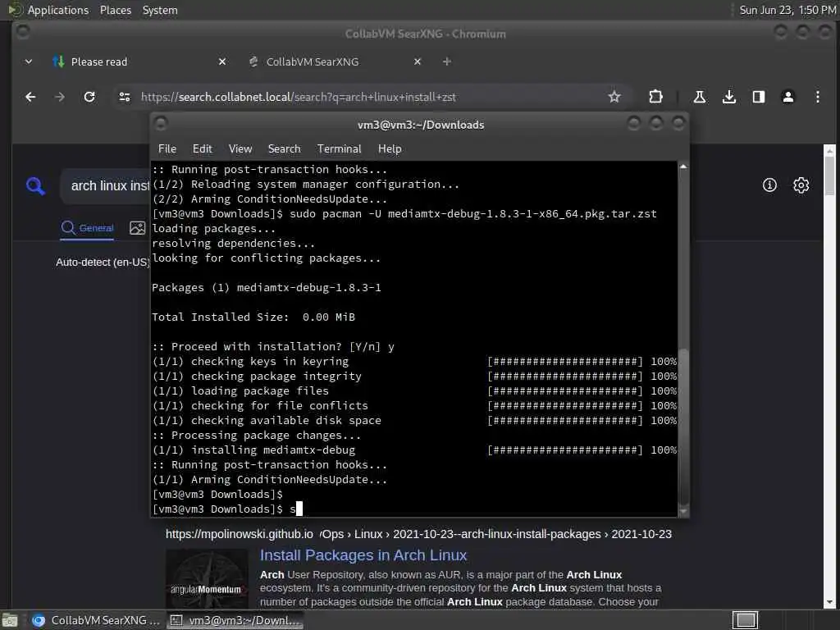Go back in Chromium

(x=30, y=97)
